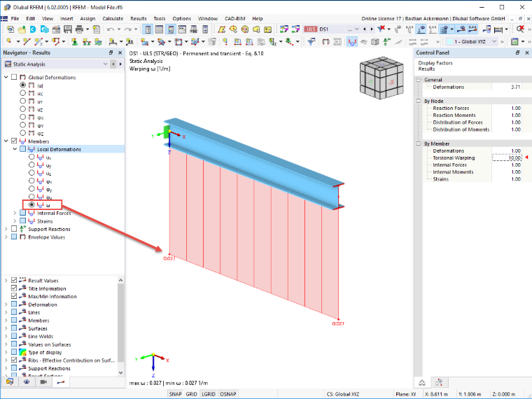Toggle the Navigator panel toolbar icon
The height and width of the screenshot is (399, 532).
148,29
